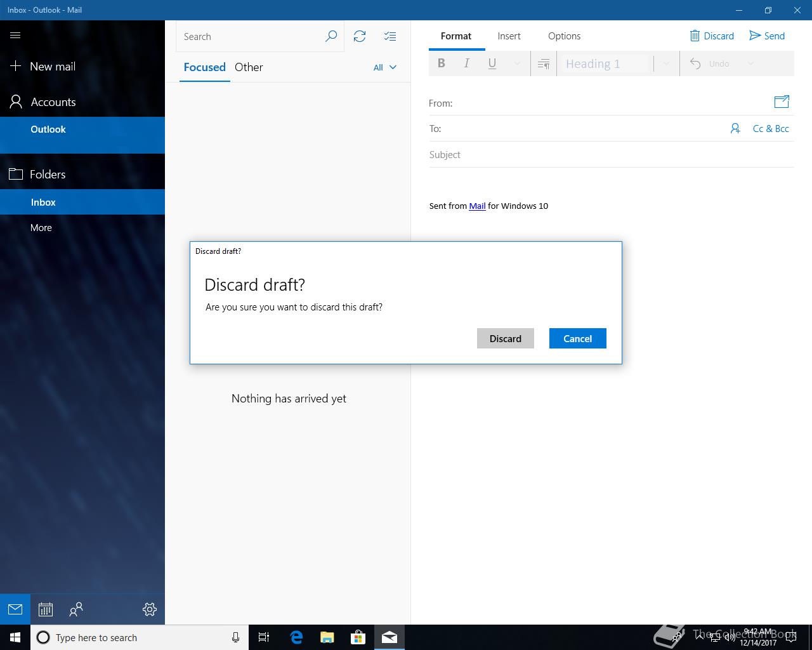Screen dimensions: 812x650
Task: Open the Mail hyperlink in signature
Action: point(477,206)
